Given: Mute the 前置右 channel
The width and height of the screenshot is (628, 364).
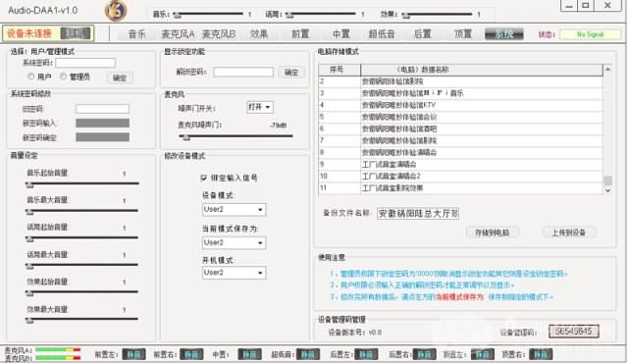Looking at the screenshot, I should [x=191, y=354].
